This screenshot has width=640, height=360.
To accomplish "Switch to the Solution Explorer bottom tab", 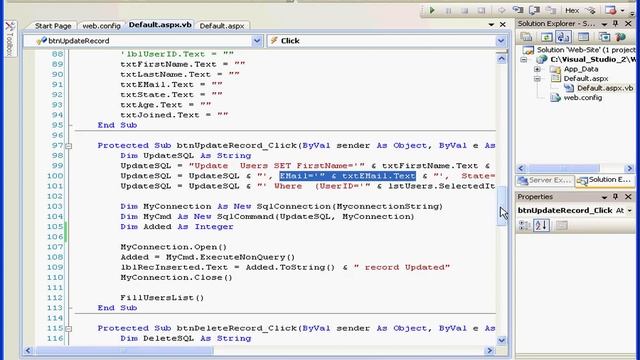I will click(x=604, y=180).
